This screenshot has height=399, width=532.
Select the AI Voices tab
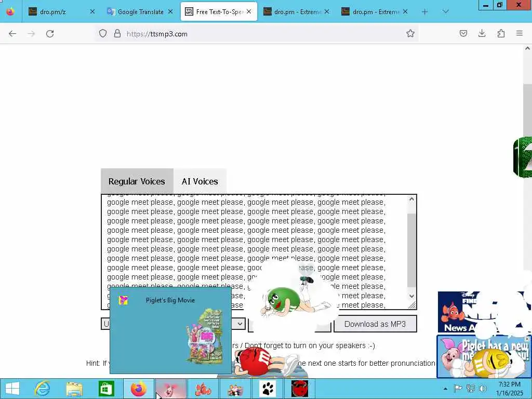pyautogui.click(x=200, y=181)
